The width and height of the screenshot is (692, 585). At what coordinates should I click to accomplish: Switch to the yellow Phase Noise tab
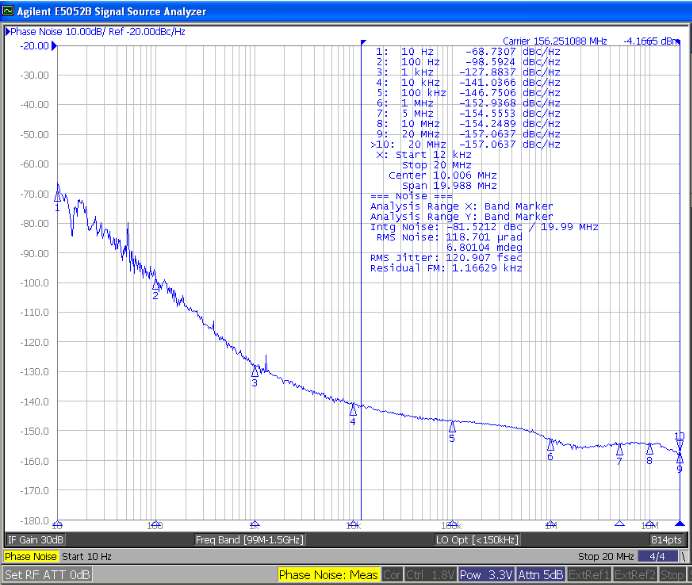pos(31,556)
